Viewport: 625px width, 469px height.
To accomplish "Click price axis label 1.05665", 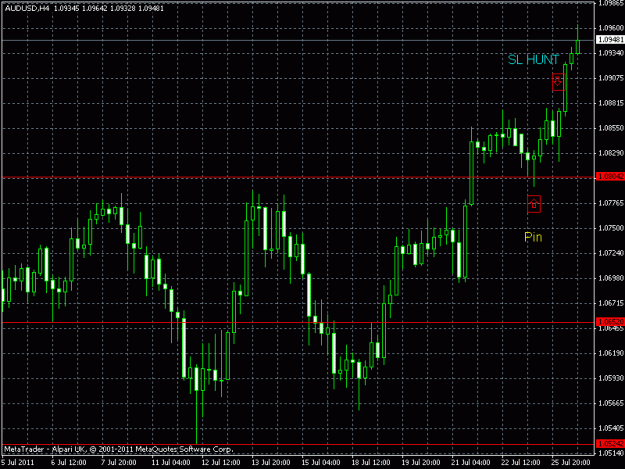I will pyautogui.click(x=611, y=403).
